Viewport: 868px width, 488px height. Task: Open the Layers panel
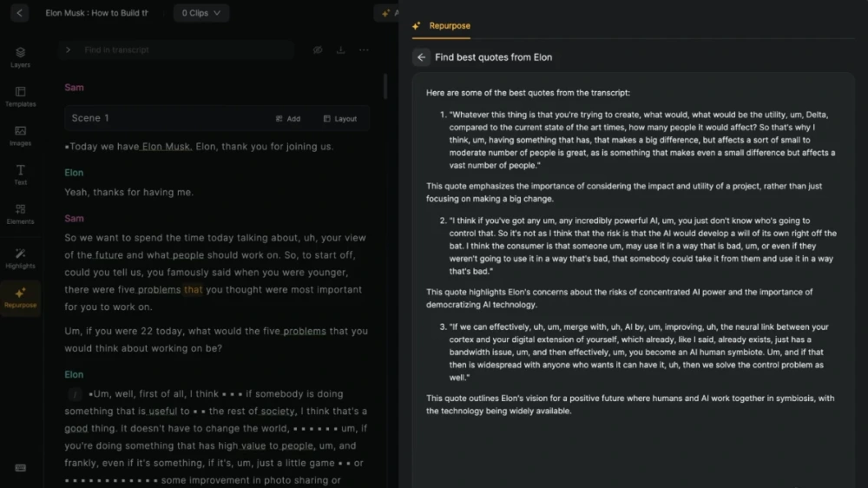tap(20, 56)
